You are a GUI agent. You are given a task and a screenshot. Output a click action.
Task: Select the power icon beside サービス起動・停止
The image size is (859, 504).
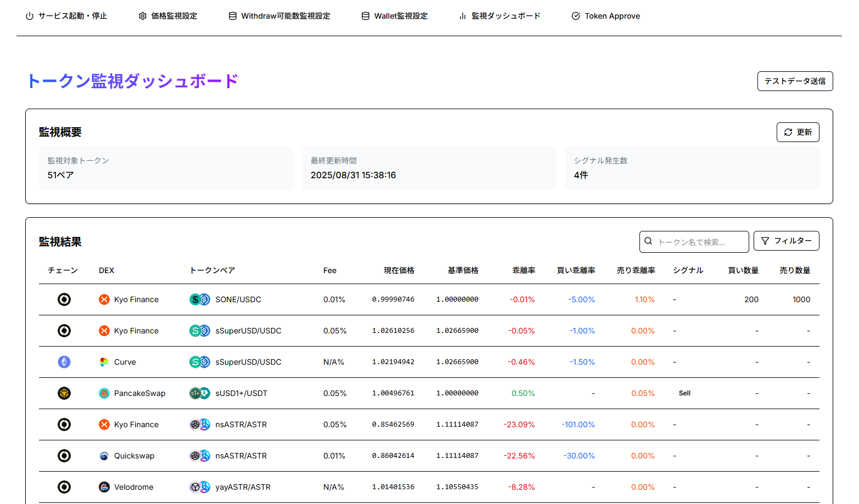(x=29, y=16)
